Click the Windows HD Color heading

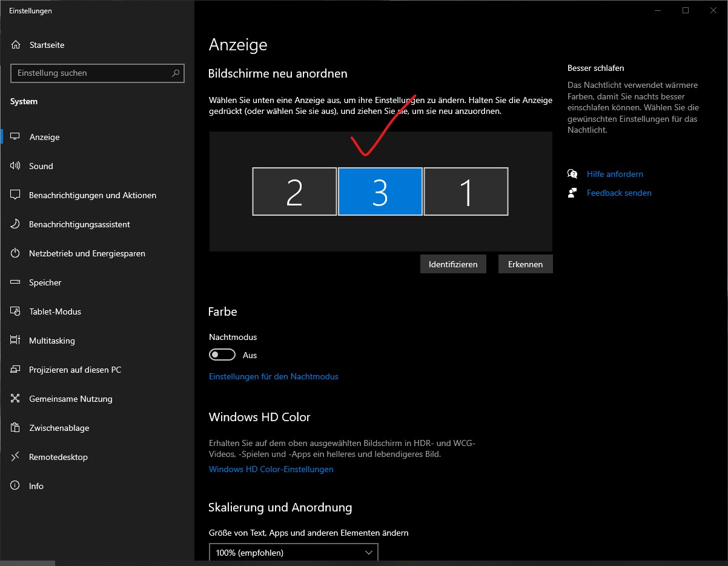click(x=259, y=417)
